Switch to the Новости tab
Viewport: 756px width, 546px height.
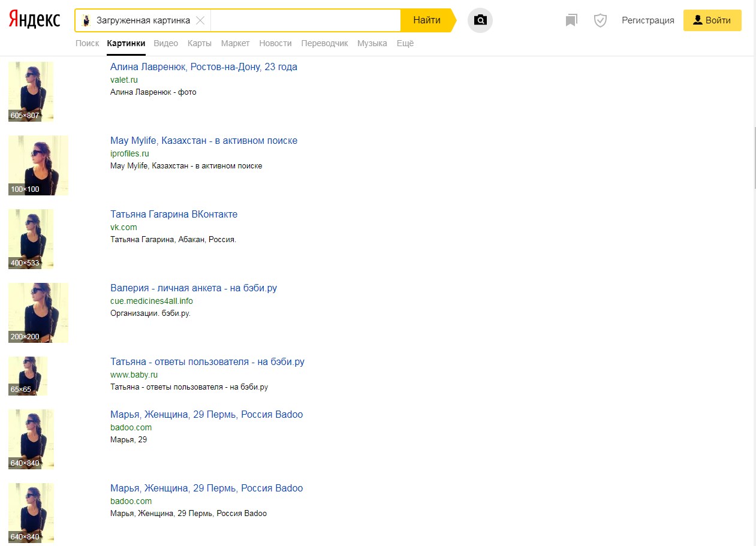[x=275, y=43]
